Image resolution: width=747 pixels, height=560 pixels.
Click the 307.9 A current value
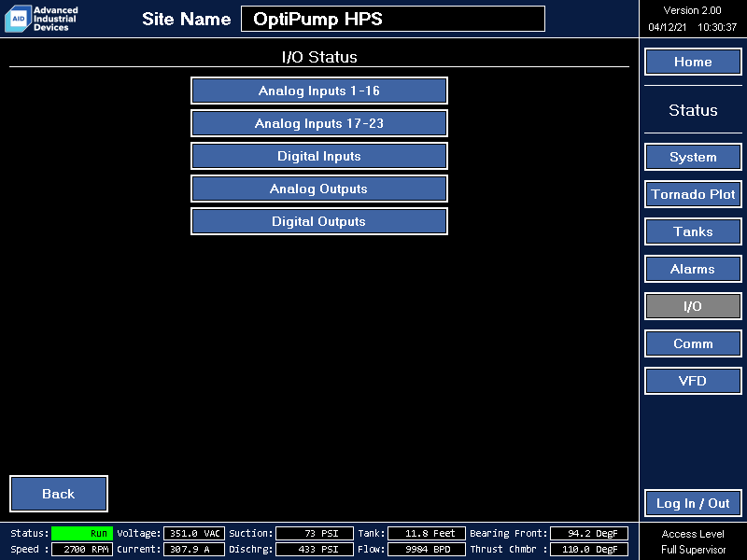click(194, 549)
